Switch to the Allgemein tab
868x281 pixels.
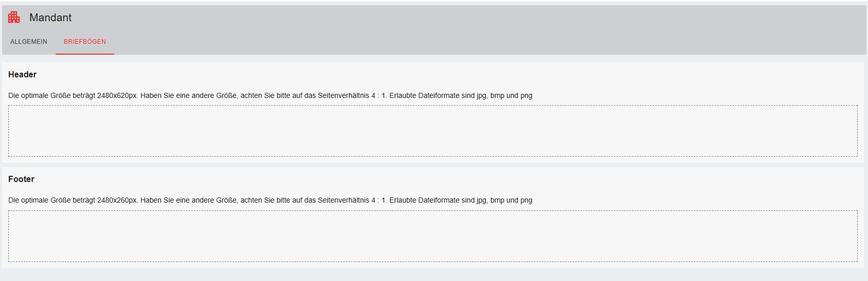point(29,42)
